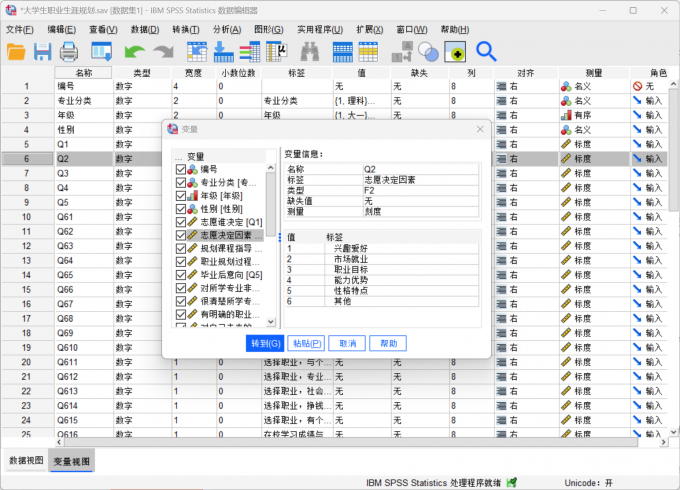Go to case toolbar icon

click(x=197, y=52)
